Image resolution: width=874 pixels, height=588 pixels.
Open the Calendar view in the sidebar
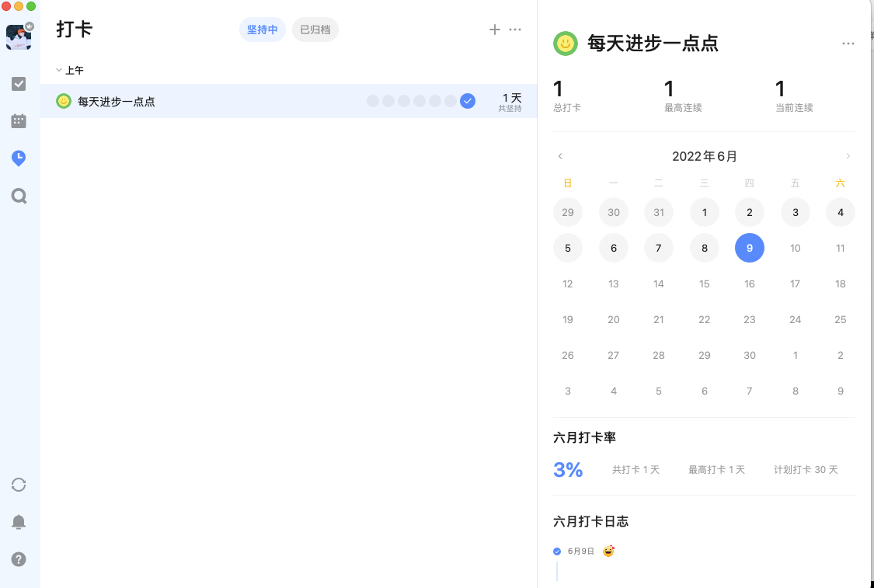pos(19,121)
